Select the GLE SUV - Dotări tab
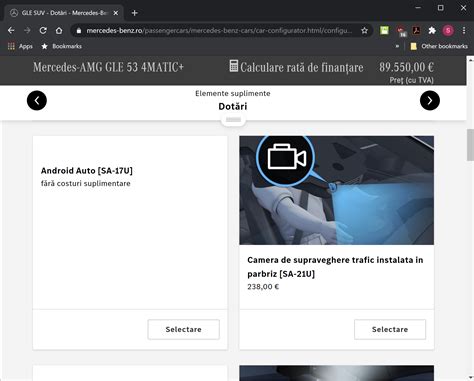 [x=63, y=13]
